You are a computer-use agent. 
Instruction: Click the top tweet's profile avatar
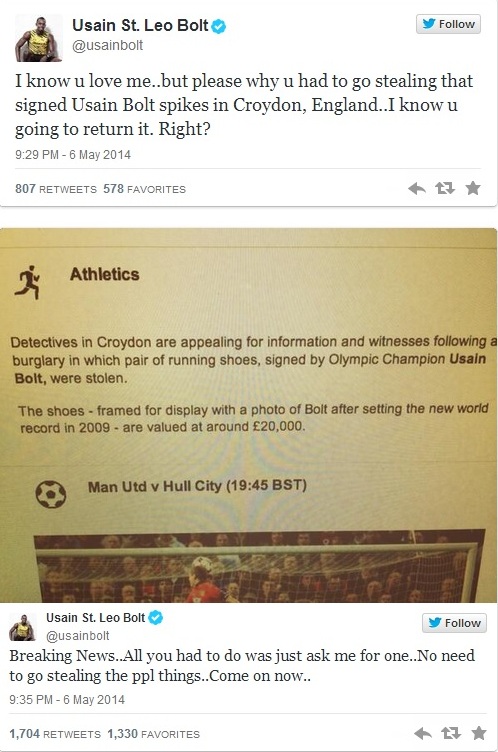click(x=39, y=38)
